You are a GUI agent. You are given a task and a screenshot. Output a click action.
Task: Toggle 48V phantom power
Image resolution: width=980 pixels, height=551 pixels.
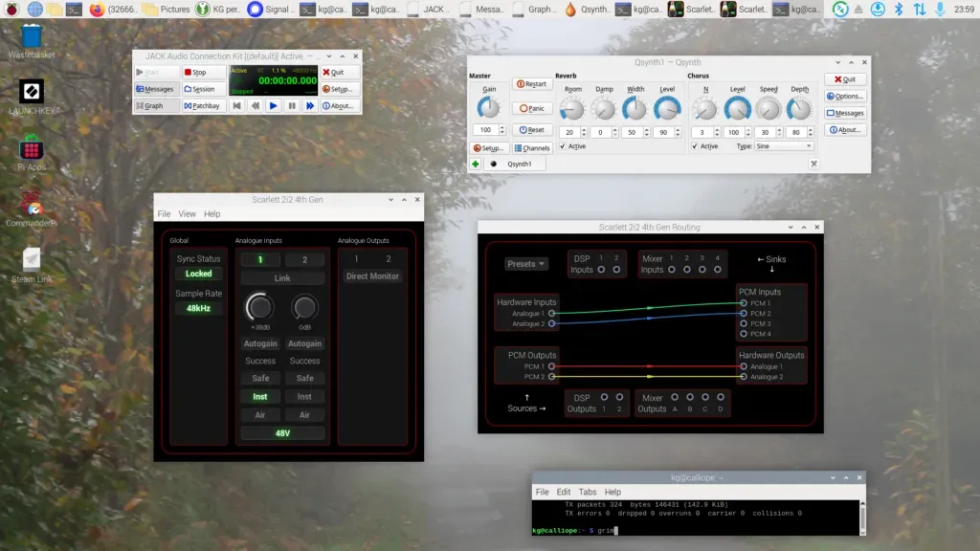tap(282, 433)
